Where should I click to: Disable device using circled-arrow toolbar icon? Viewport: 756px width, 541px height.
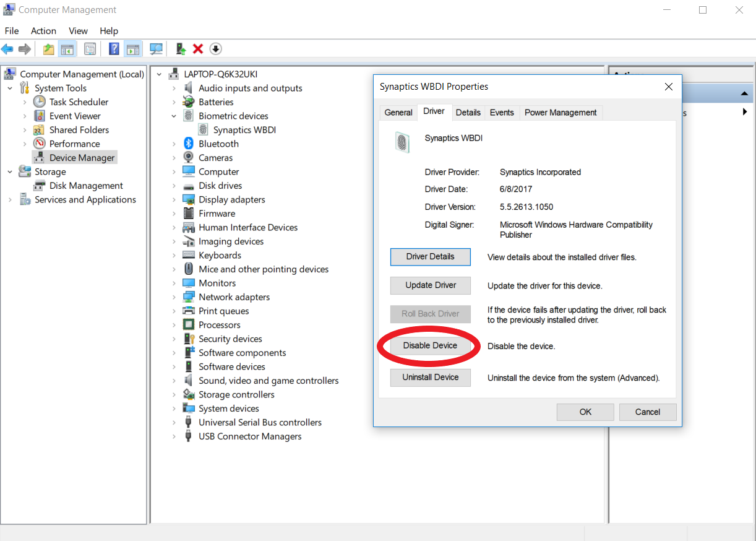tap(216, 48)
